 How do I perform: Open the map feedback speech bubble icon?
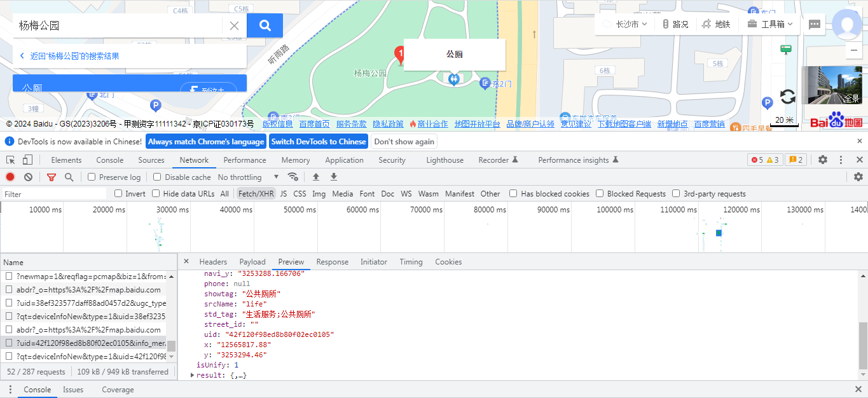click(814, 25)
